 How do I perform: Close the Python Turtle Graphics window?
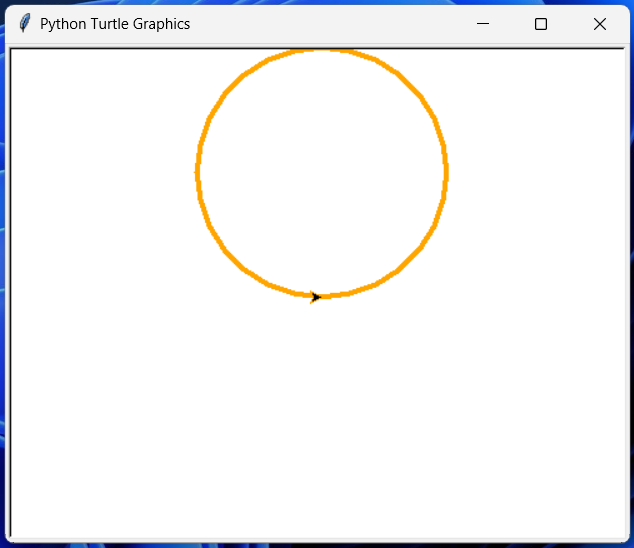coord(600,24)
